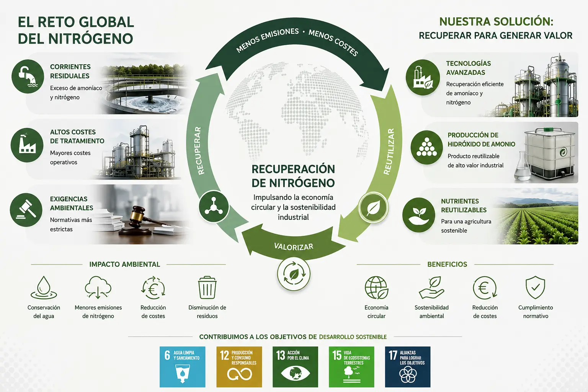The height and width of the screenshot is (392, 588).
Task: Click the globe-leaf icon for Economía circular
Action: click(376, 288)
